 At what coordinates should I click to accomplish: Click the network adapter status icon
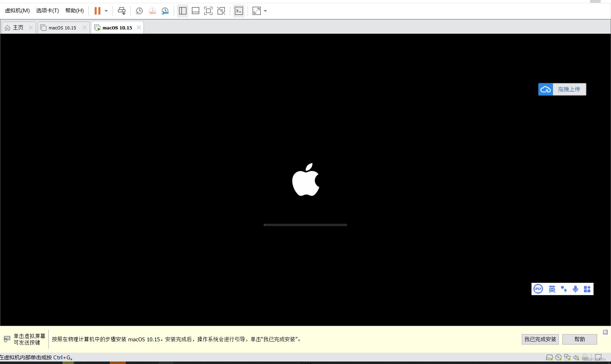point(567,358)
